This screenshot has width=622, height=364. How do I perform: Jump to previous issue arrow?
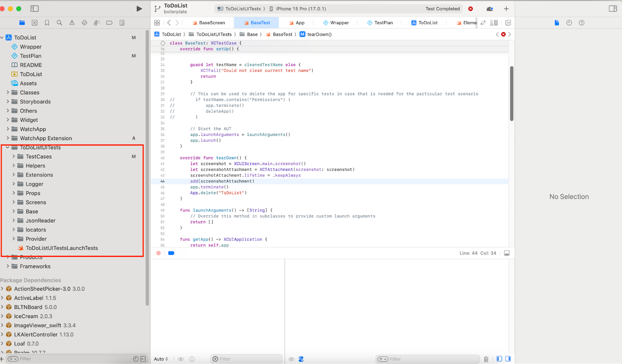point(497,35)
